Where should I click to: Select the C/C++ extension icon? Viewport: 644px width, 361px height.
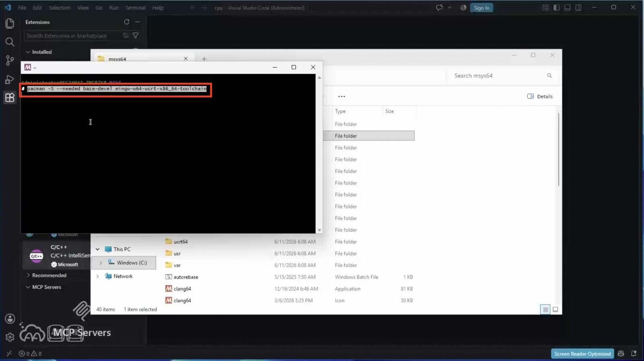click(x=36, y=256)
